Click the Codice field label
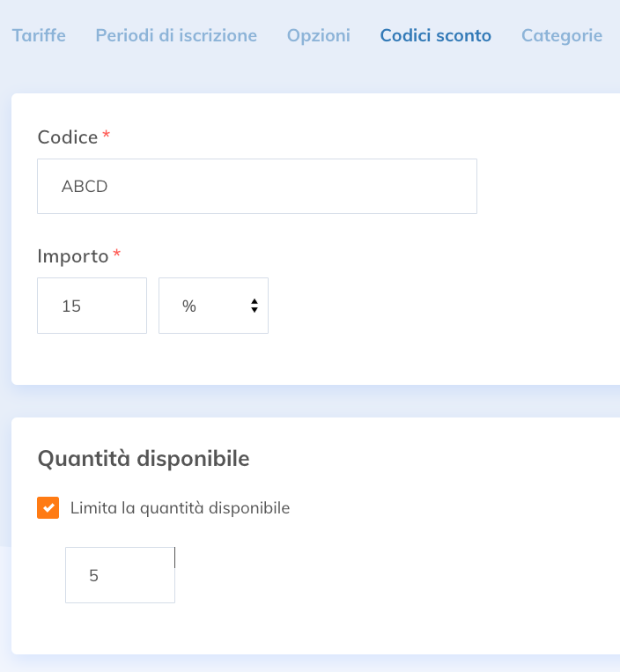The width and height of the screenshot is (620, 672). (68, 137)
